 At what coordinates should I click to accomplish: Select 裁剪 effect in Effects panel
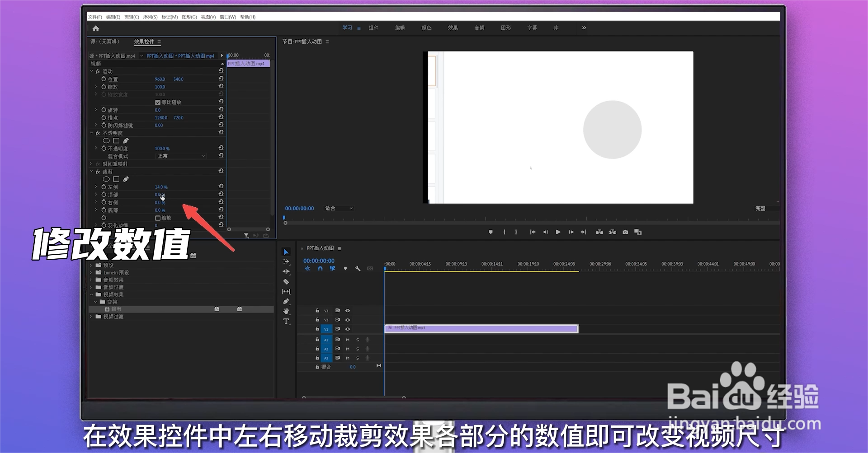[x=116, y=309]
